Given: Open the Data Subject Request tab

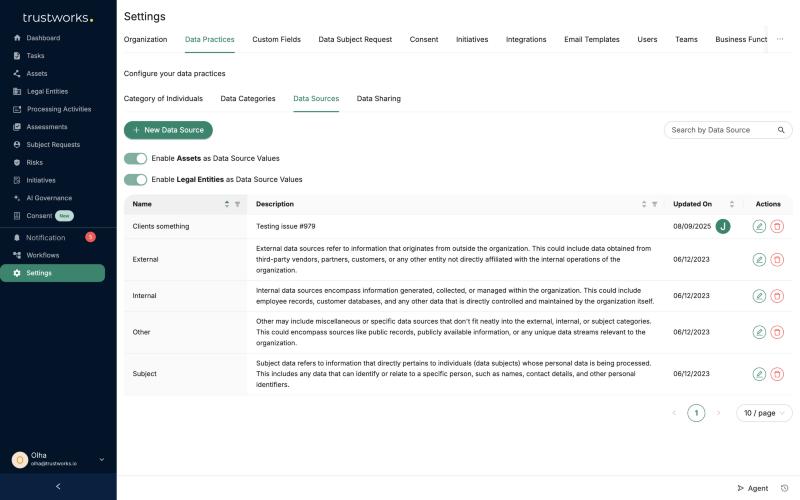Looking at the screenshot, I should [x=355, y=39].
